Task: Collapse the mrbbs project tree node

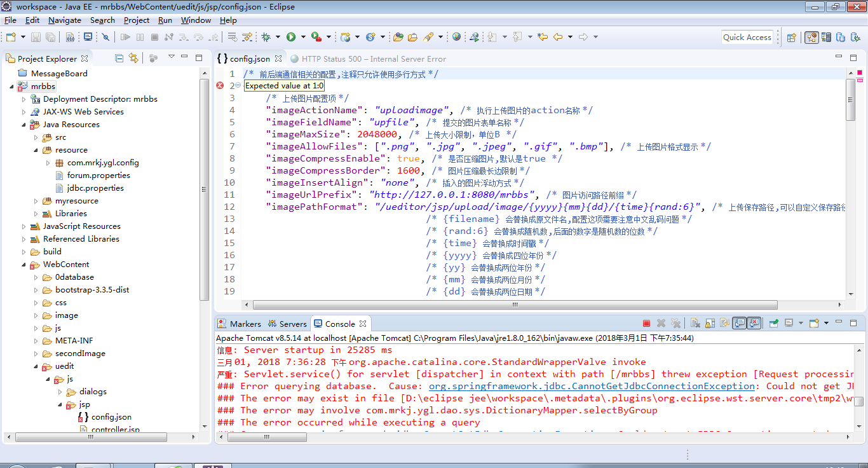Action: [12, 86]
